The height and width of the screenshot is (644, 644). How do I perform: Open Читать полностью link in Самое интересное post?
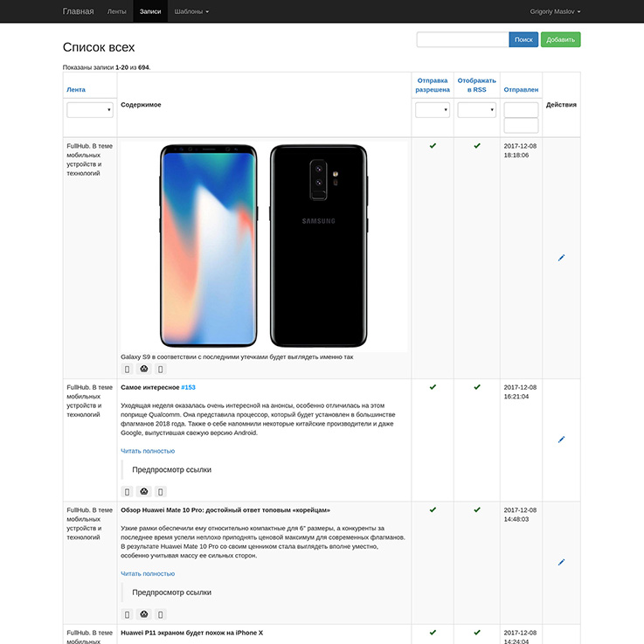148,451
